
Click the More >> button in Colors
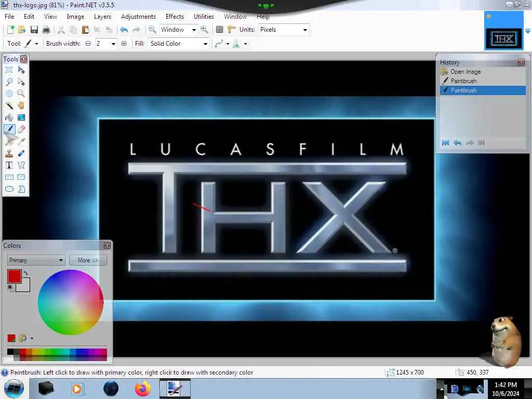pyautogui.click(x=88, y=260)
